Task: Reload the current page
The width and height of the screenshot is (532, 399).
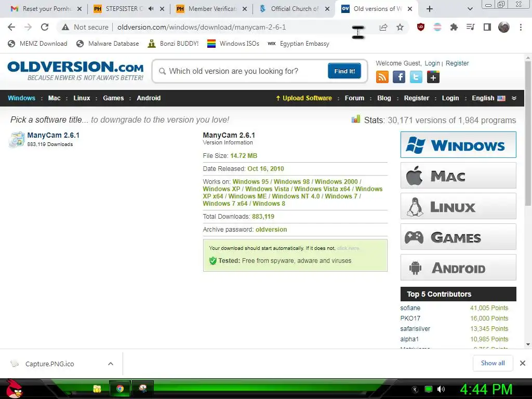Action: [45, 27]
